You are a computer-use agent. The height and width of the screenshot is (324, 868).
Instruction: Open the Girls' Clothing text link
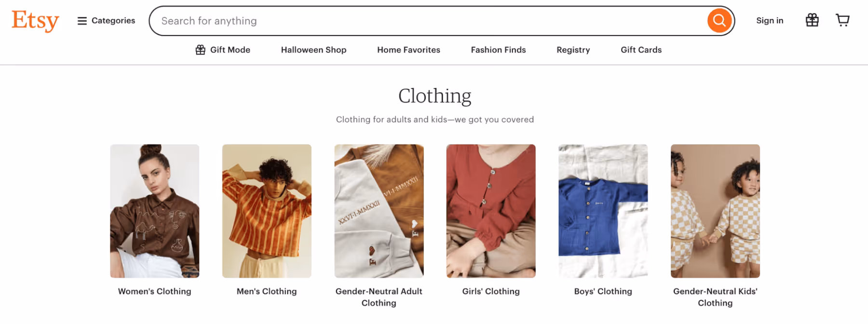click(491, 291)
